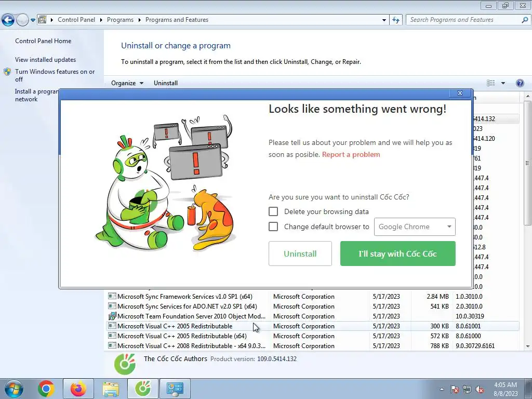Image resolution: width=532 pixels, height=399 pixels.
Task: Open Install a program from network link
Action: point(36,96)
